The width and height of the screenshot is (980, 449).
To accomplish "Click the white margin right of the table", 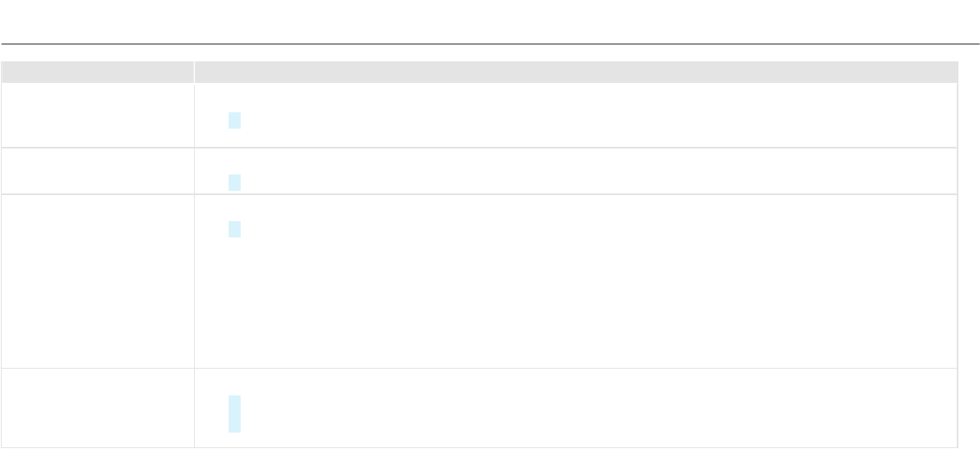I will [969, 259].
